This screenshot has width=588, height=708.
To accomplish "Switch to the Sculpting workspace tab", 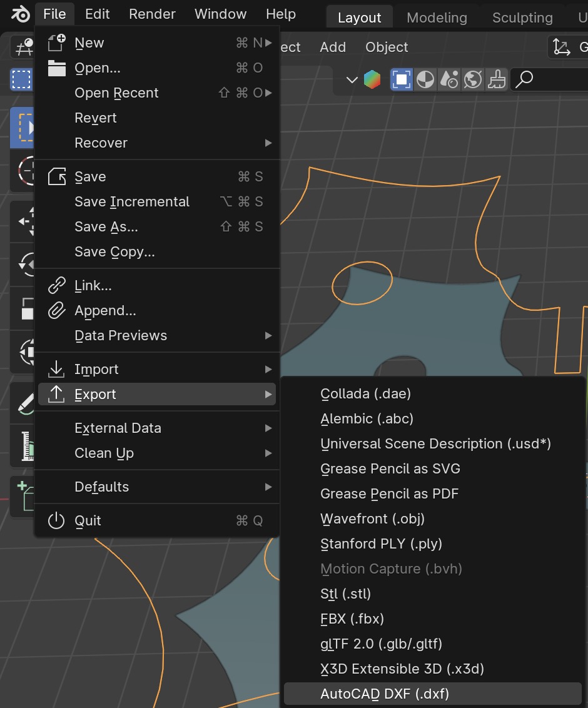I will [x=522, y=18].
